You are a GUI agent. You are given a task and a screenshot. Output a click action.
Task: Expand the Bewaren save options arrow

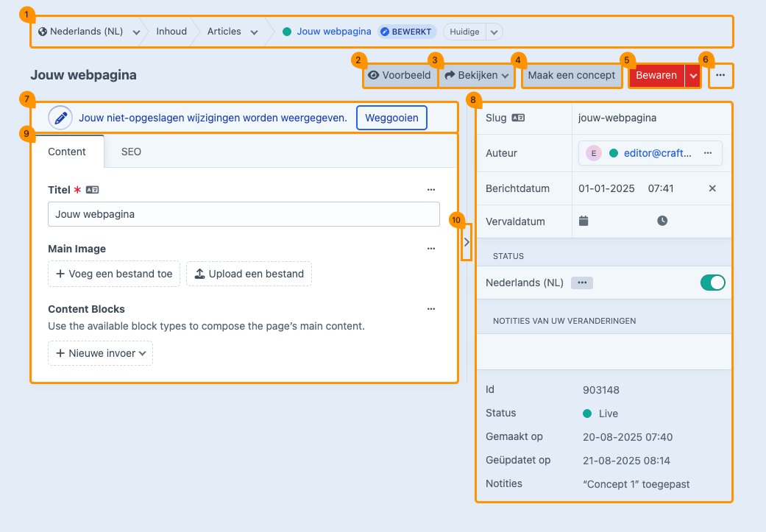tap(693, 76)
